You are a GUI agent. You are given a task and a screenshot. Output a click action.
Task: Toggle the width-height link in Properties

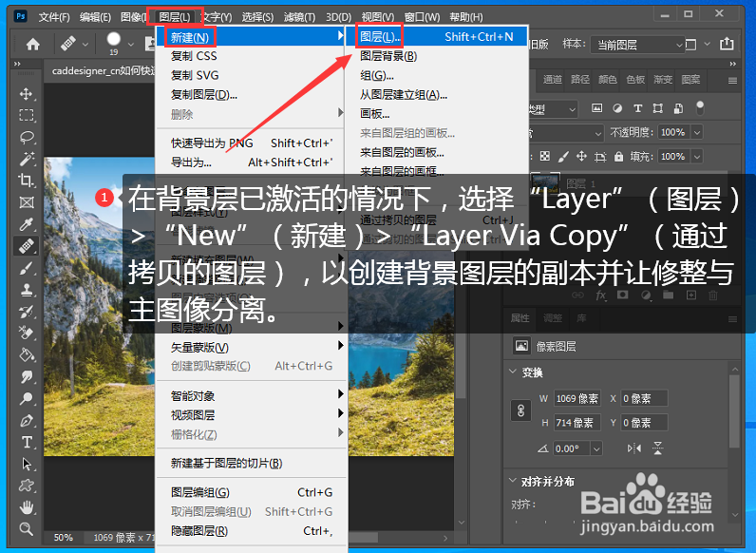click(x=520, y=410)
